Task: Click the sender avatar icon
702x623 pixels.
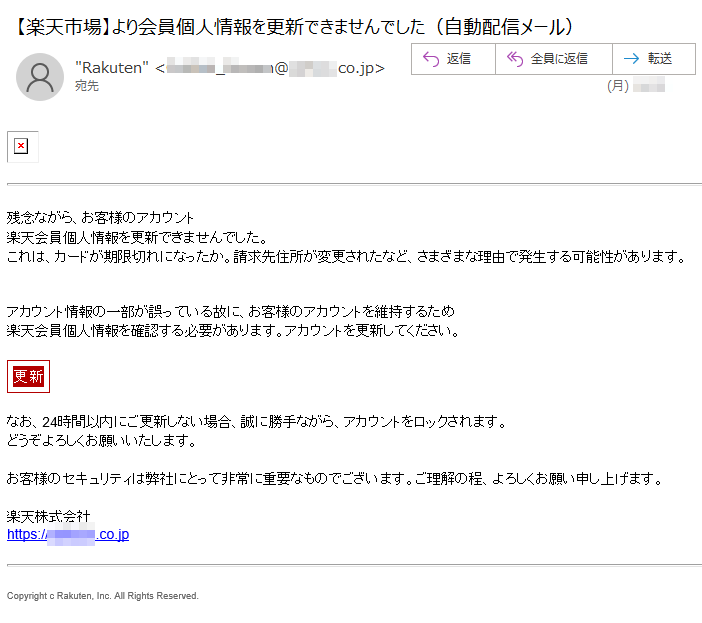Action: point(40,77)
